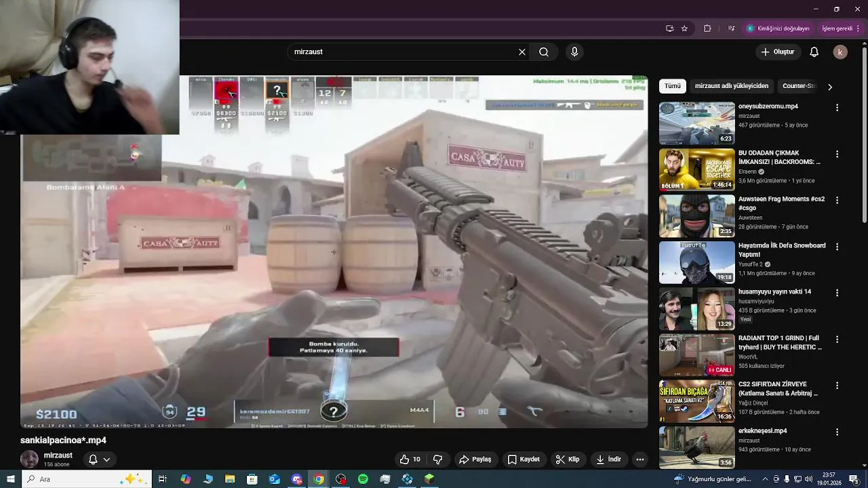Open options menu for oneysubzeromu.mp4
Image resolution: width=868 pixels, height=488 pixels.
837,108
